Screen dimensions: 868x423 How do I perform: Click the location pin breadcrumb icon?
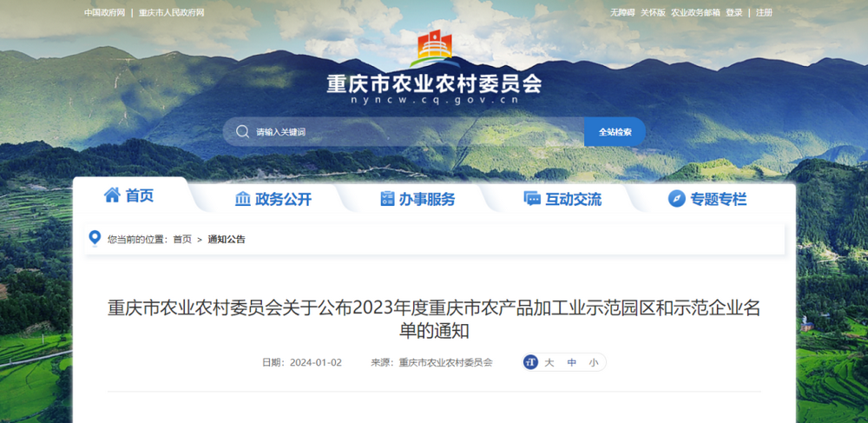(x=95, y=239)
